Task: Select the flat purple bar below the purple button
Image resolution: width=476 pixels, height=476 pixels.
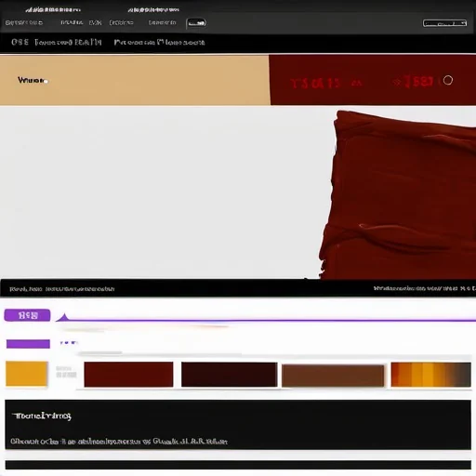Action: pos(28,344)
